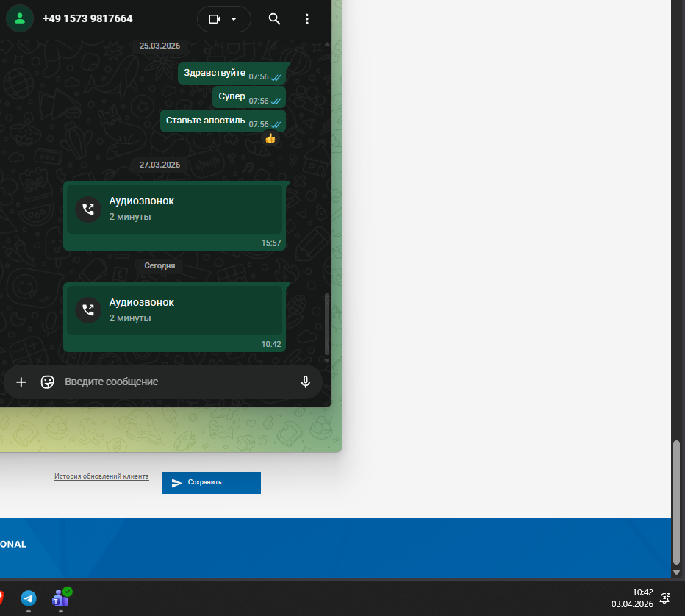Click the call icon of 15:57 call
The image size is (685, 616).
click(88, 209)
